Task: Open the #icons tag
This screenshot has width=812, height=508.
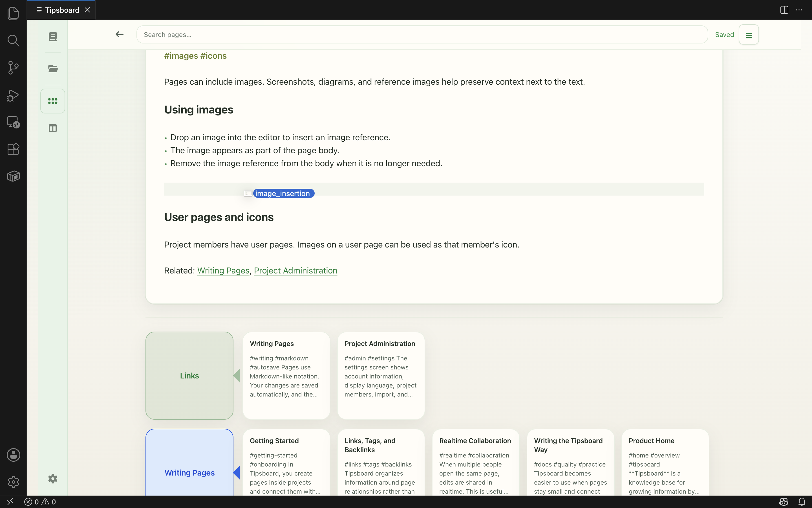Action: [x=213, y=56]
